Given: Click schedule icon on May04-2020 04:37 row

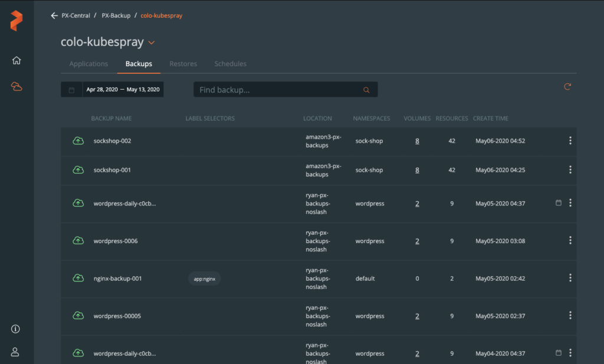Looking at the screenshot, I should click(x=559, y=352).
